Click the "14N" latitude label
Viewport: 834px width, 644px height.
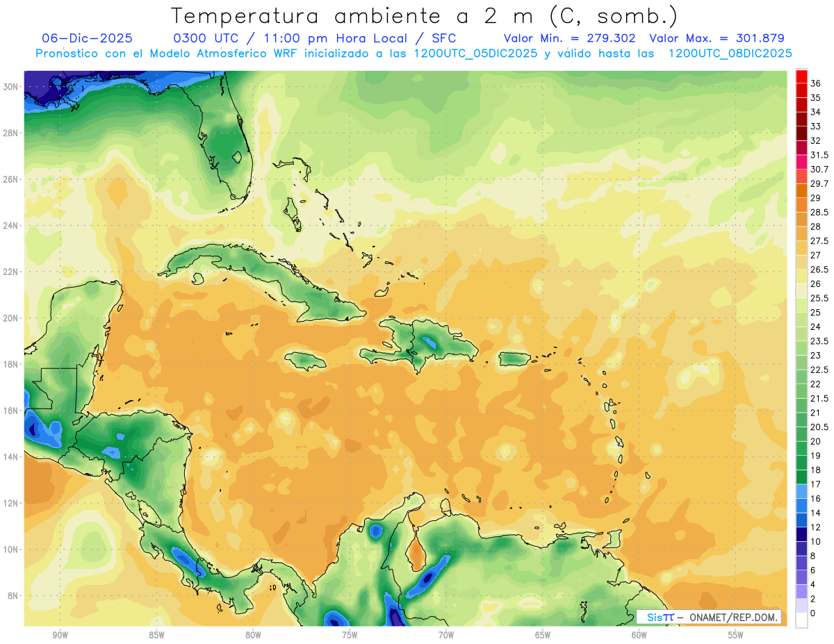[x=12, y=456]
